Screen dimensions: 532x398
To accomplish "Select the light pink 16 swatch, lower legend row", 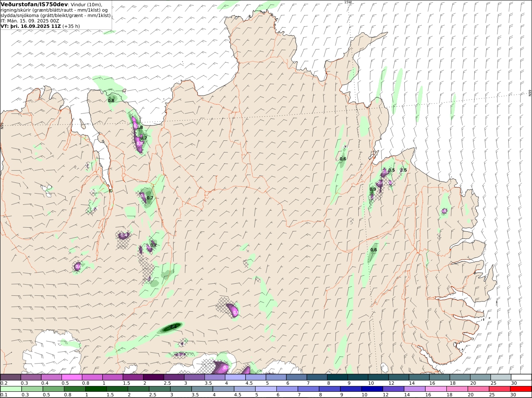I will (436, 389).
